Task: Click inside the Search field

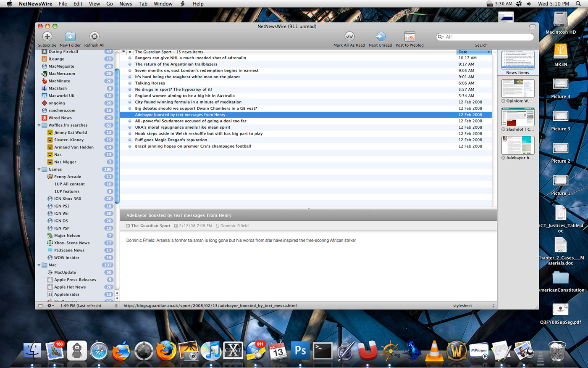Action: coord(487,37)
